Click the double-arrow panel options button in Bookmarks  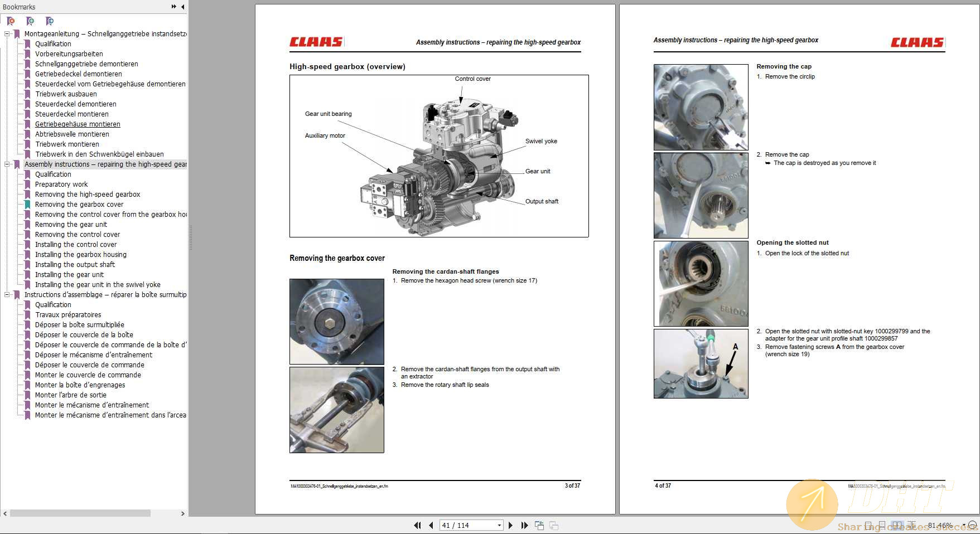(x=174, y=7)
